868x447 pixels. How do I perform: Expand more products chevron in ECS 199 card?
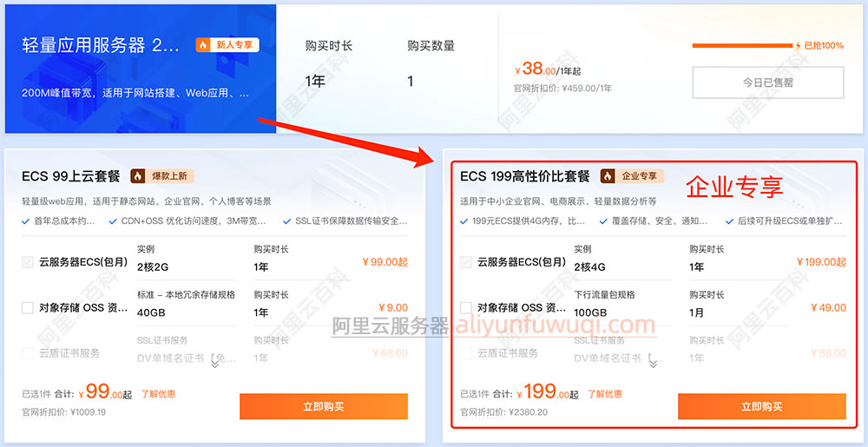click(654, 364)
